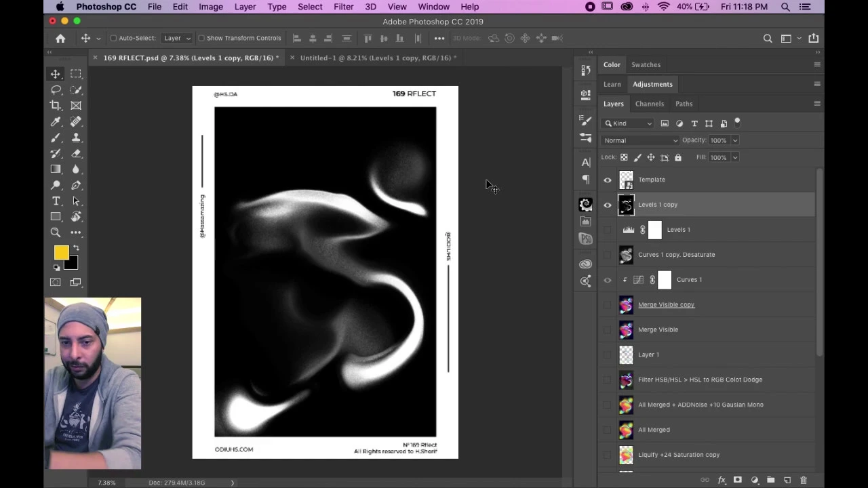Select the Hand tool
The image size is (868, 488).
pyautogui.click(x=76, y=217)
